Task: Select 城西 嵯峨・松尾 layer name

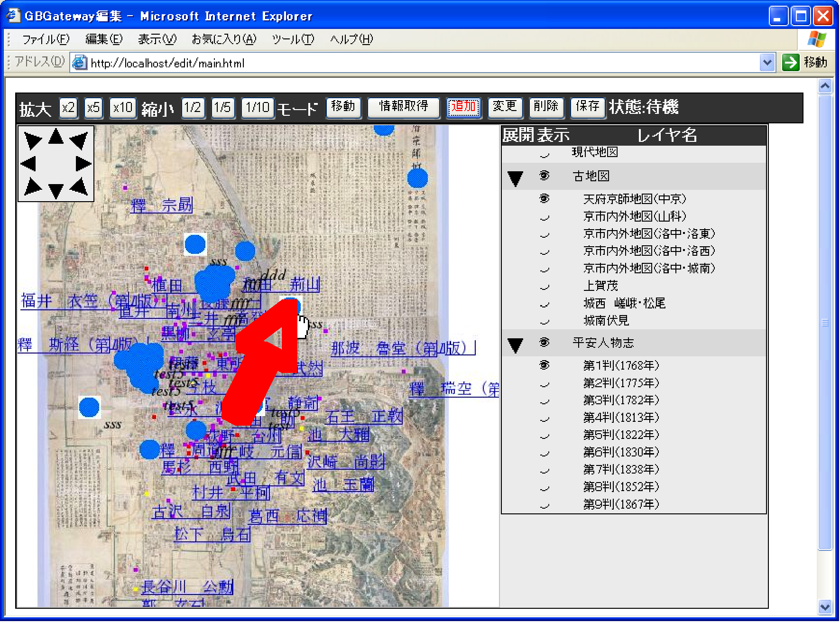Action: click(624, 303)
